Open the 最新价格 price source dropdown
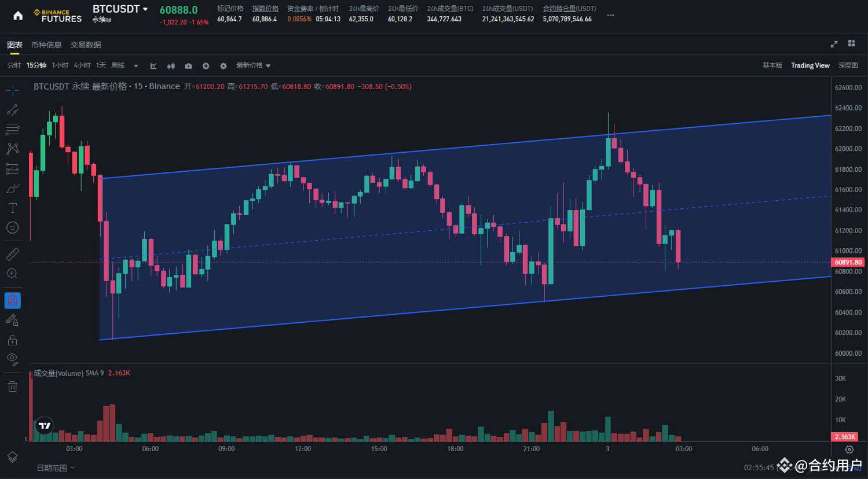The width and height of the screenshot is (868, 479). (254, 65)
